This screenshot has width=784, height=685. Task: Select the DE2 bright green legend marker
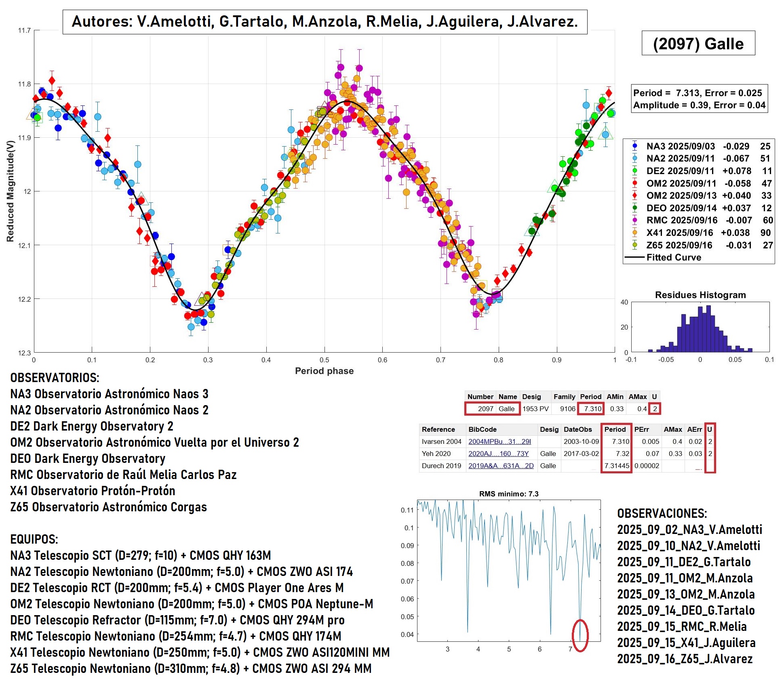pos(634,171)
